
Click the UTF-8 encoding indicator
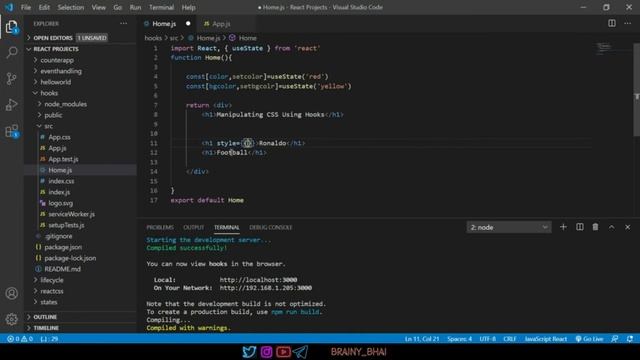487,339
